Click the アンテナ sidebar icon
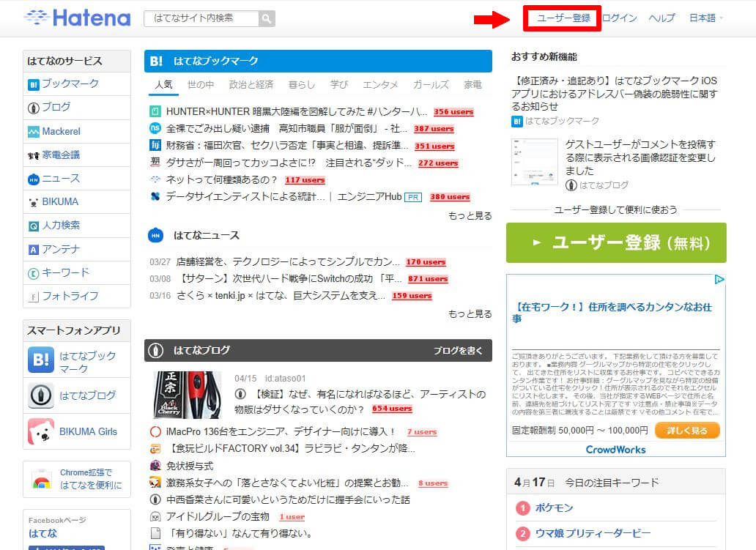This screenshot has width=756, height=550. 33,249
